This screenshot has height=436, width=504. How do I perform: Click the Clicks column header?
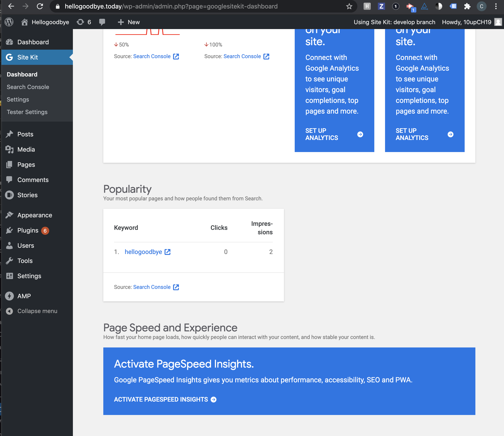point(219,228)
